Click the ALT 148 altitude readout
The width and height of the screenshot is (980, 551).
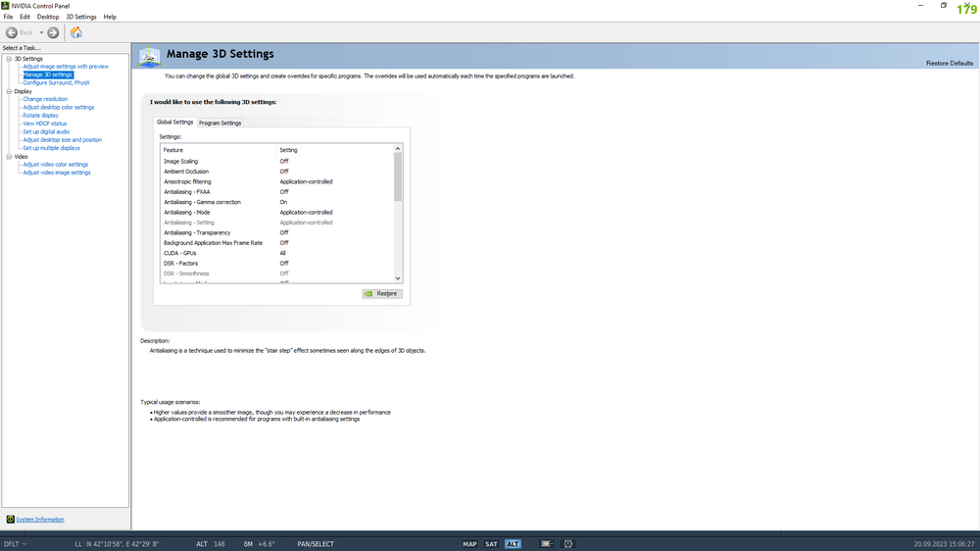click(211, 544)
